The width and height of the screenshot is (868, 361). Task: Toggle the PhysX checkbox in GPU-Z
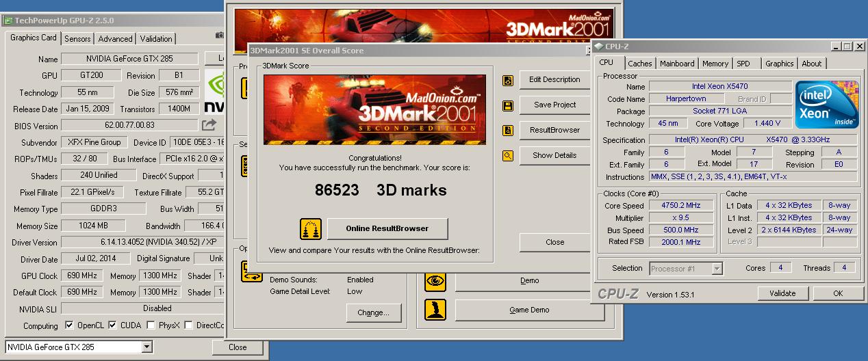tap(151, 325)
